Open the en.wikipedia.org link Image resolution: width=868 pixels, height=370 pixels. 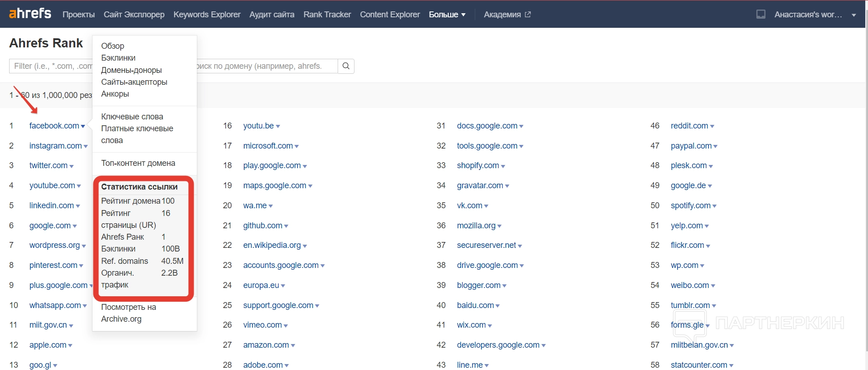tap(272, 245)
